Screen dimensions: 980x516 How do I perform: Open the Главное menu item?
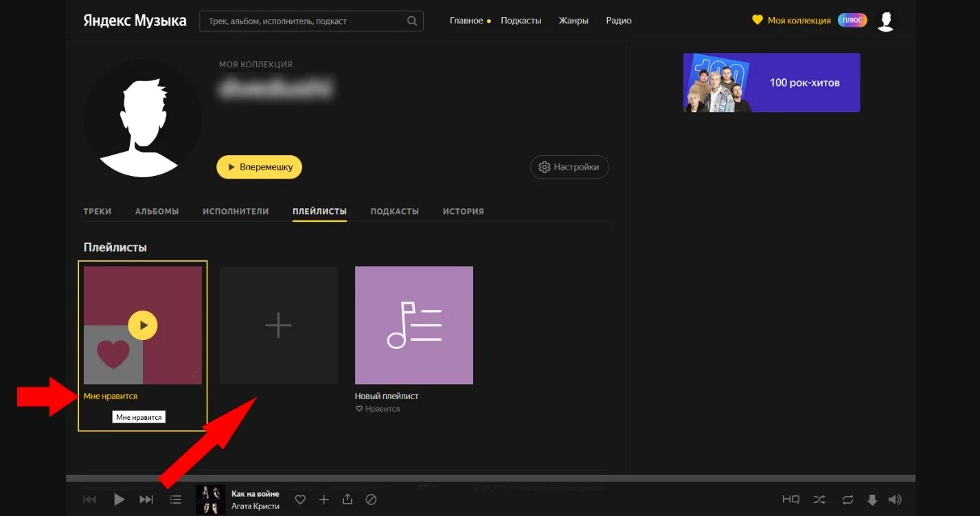[466, 21]
